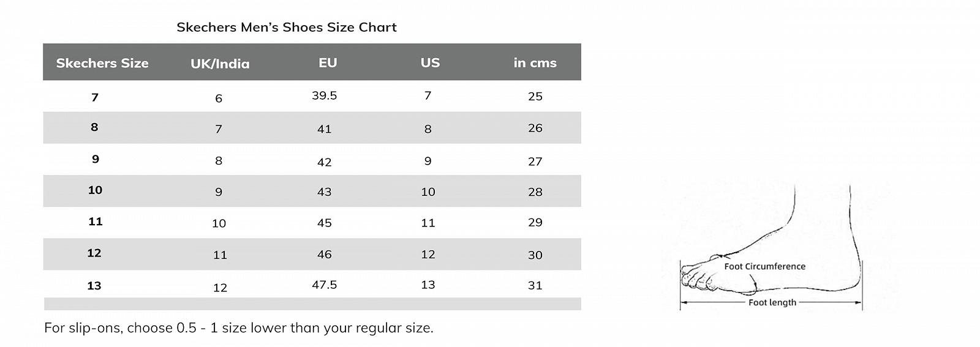Screen dimensions: 980x347
Task: Click the Foot Circumference label on the diagram
Action: point(764,266)
